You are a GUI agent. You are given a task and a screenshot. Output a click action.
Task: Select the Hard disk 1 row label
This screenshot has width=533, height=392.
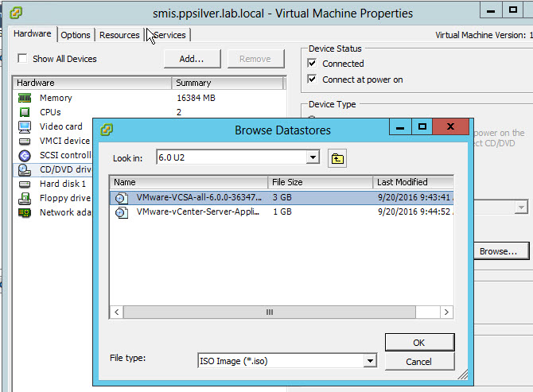(63, 184)
